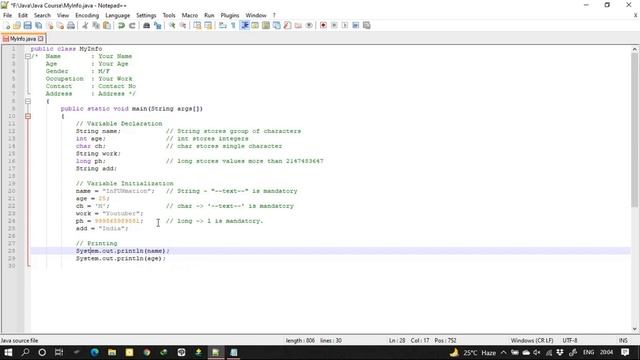Viewport: 640px width, 360px height.
Task: Run macro multiple times icon
Action: pyautogui.click(x=356, y=25)
